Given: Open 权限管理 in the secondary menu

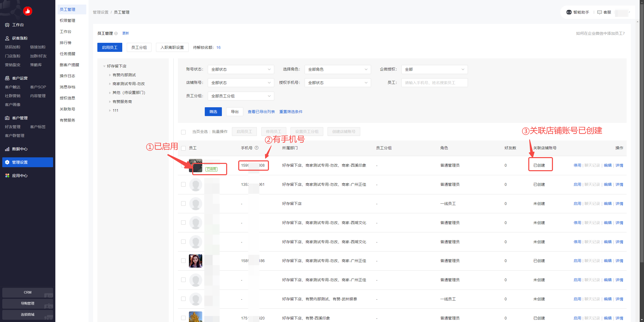Looking at the screenshot, I should 67,21.
